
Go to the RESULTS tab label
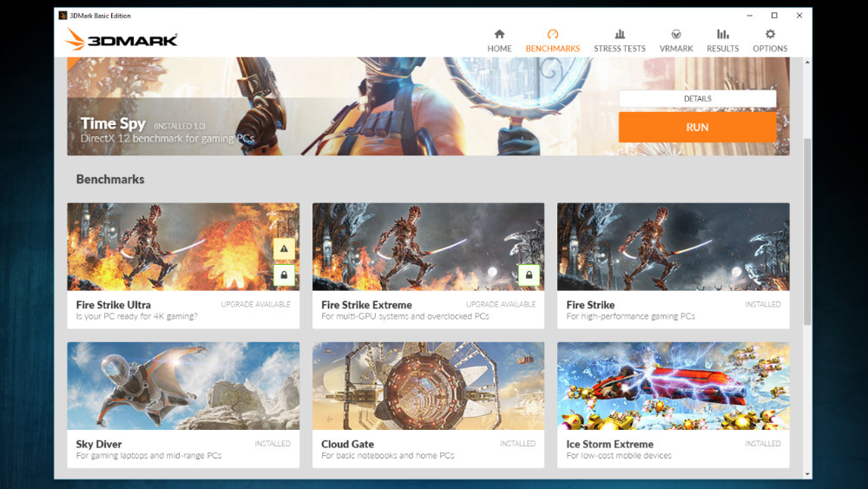(722, 49)
